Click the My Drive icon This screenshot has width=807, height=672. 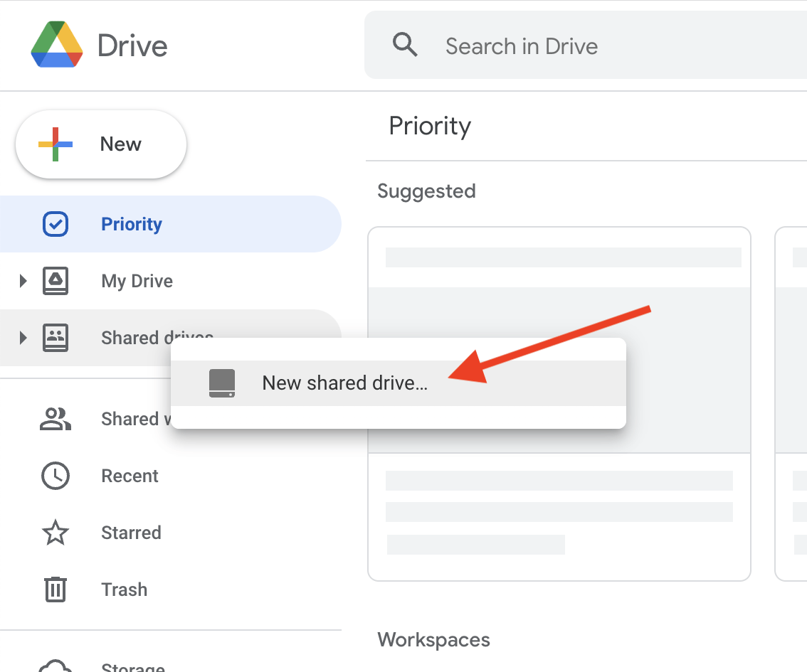(x=56, y=281)
